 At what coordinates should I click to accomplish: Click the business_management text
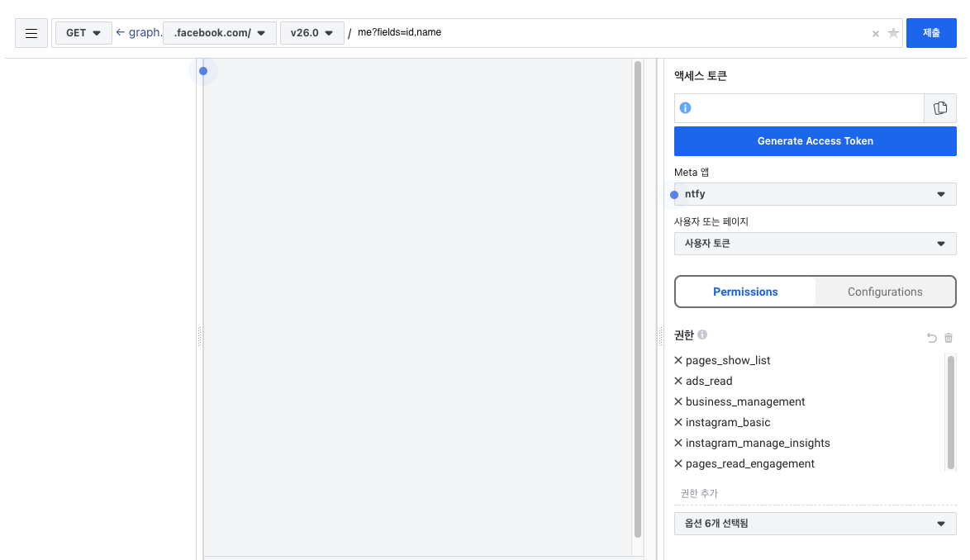(x=745, y=401)
